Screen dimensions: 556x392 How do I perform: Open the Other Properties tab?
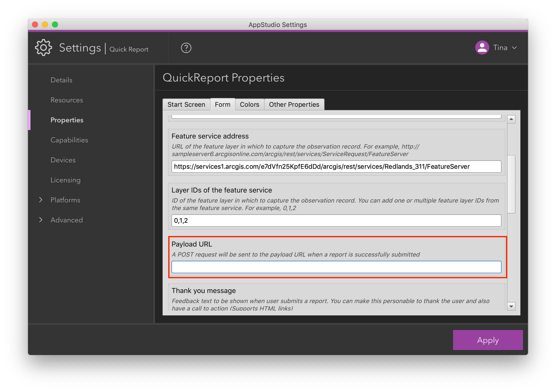click(294, 104)
